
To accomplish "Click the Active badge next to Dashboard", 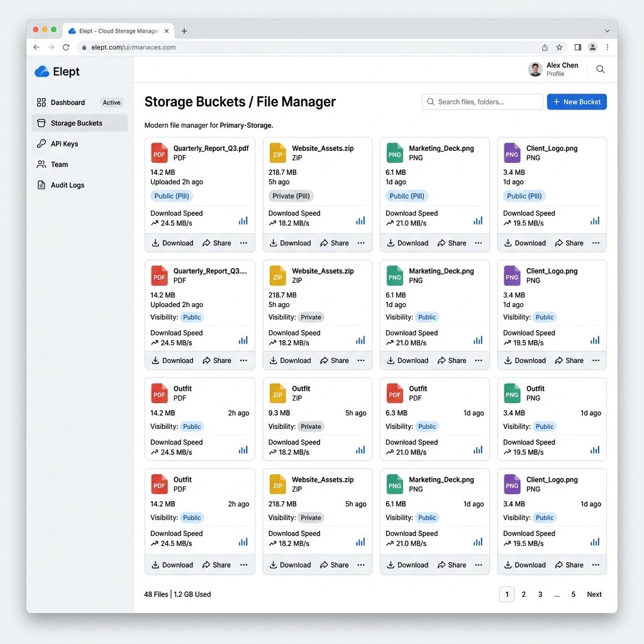I will point(112,103).
